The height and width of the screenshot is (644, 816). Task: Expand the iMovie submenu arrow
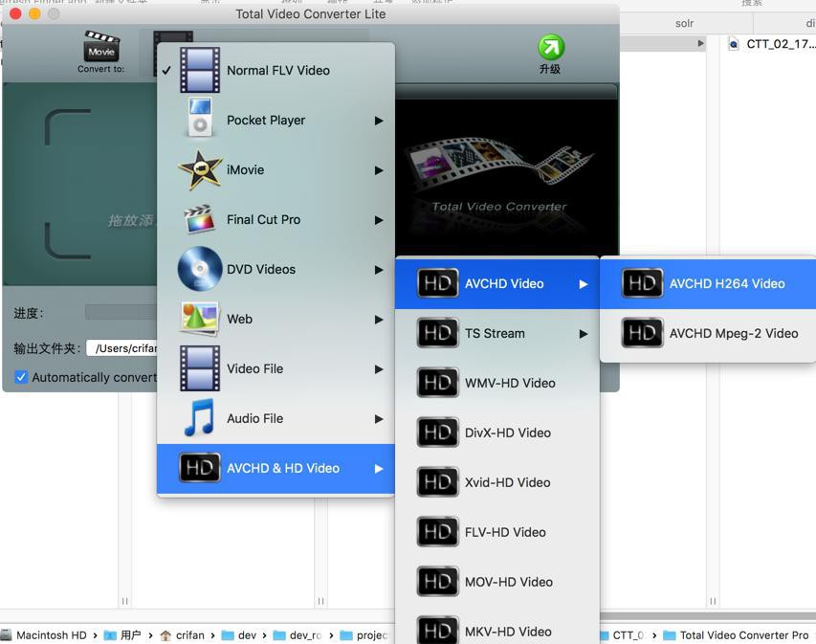[x=379, y=170]
